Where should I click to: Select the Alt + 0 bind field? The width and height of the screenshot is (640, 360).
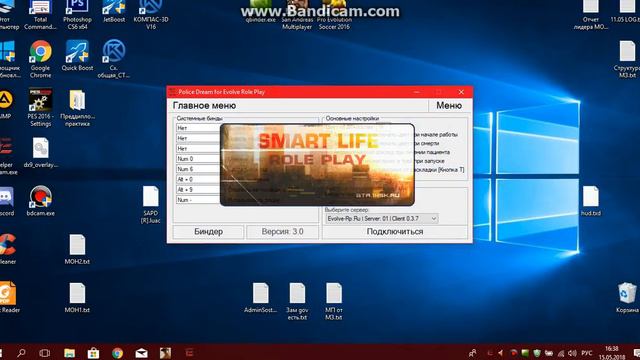pos(198,179)
